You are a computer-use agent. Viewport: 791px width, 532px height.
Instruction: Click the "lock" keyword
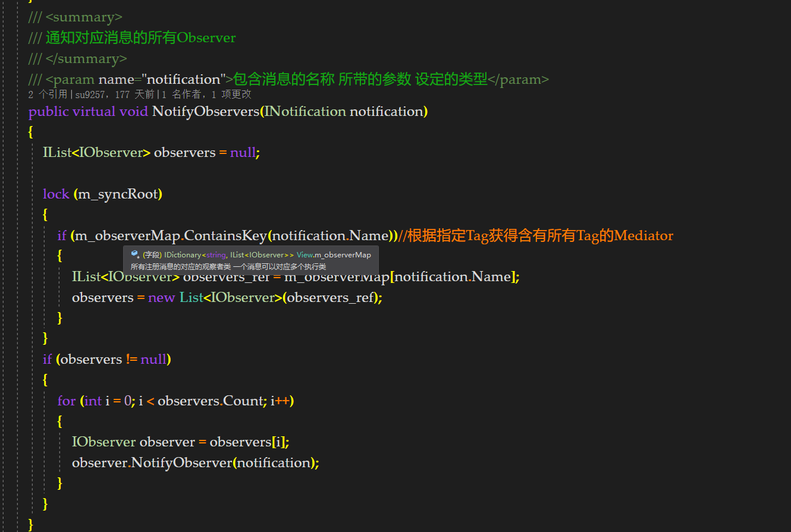tap(56, 194)
